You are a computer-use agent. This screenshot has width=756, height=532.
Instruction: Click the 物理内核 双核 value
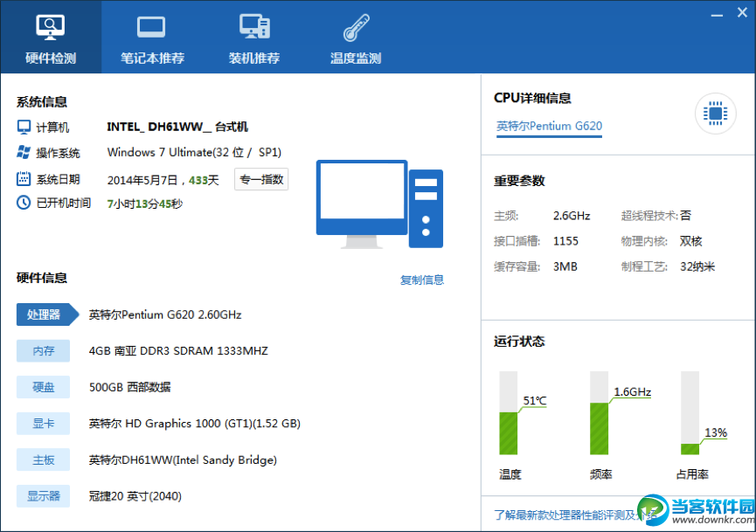click(691, 241)
